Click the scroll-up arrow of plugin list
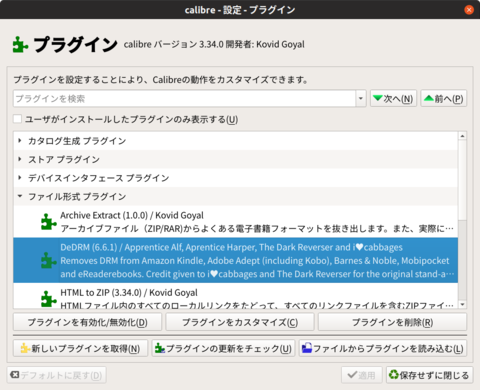Viewport: 480px width, 390px height. (x=462, y=136)
